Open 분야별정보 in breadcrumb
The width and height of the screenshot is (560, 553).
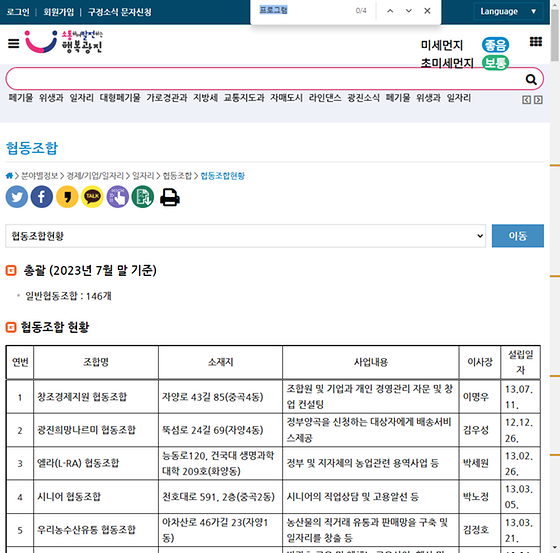40,176
